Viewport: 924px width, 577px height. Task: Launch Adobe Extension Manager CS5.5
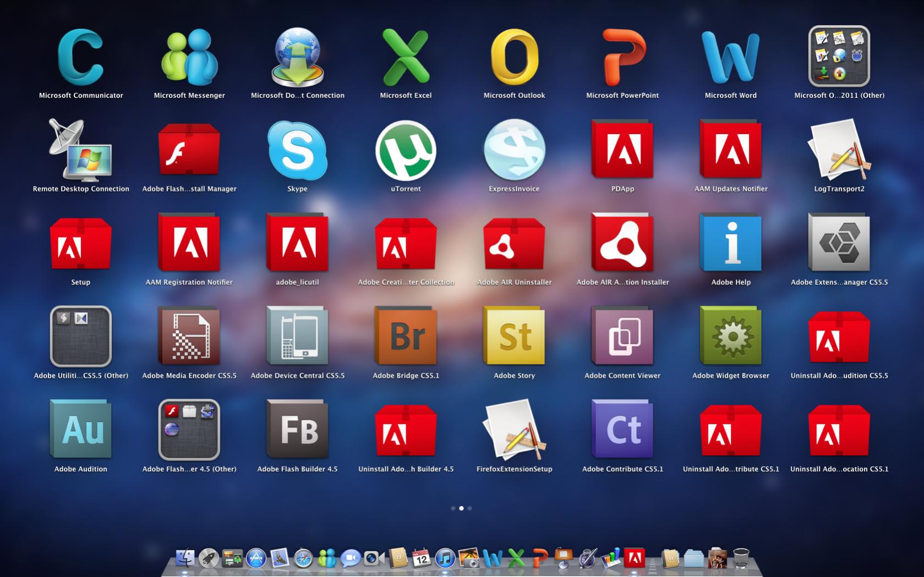[x=839, y=243]
